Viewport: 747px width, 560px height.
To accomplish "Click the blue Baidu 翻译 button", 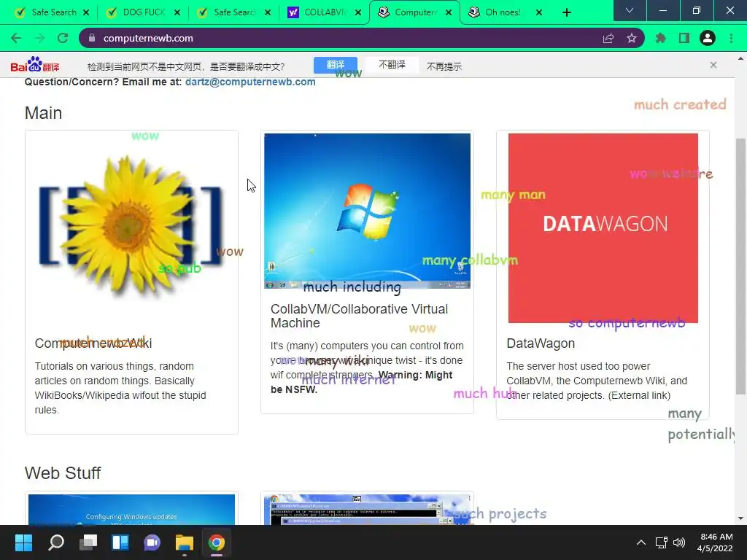I will point(336,65).
